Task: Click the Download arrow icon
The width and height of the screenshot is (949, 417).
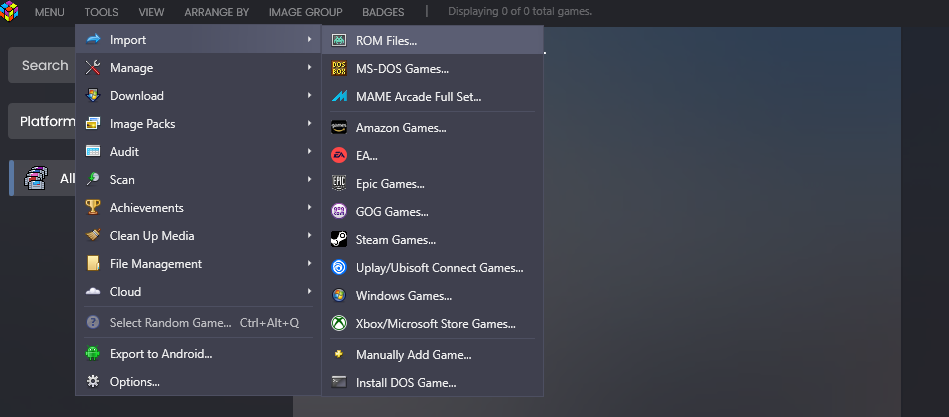Action: [x=93, y=96]
